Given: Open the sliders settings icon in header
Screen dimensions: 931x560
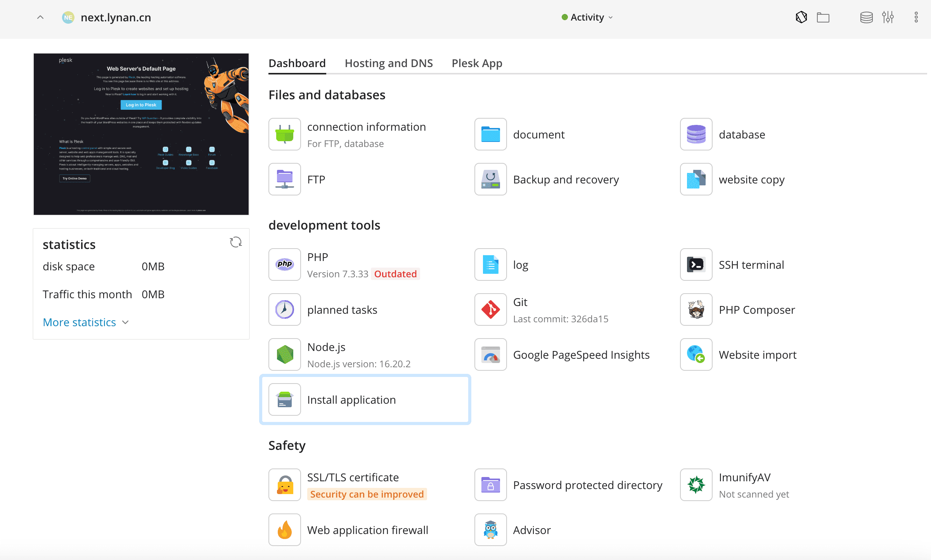Looking at the screenshot, I should pyautogui.click(x=888, y=17).
